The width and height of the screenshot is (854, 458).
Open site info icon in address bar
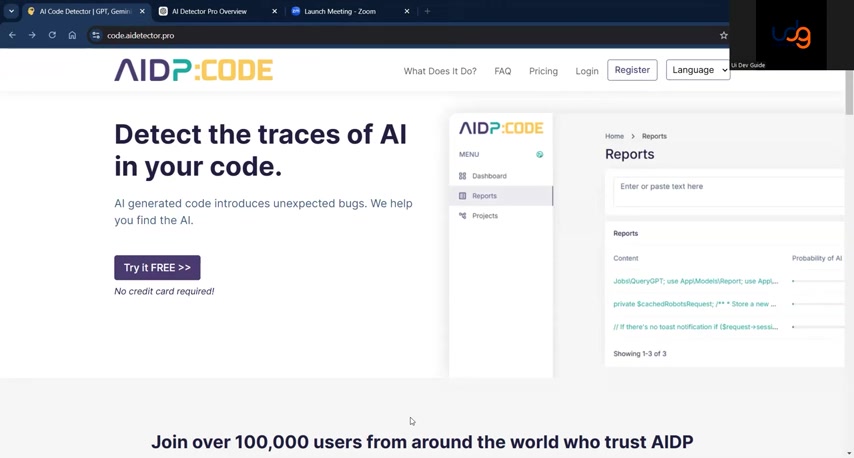[96, 35]
